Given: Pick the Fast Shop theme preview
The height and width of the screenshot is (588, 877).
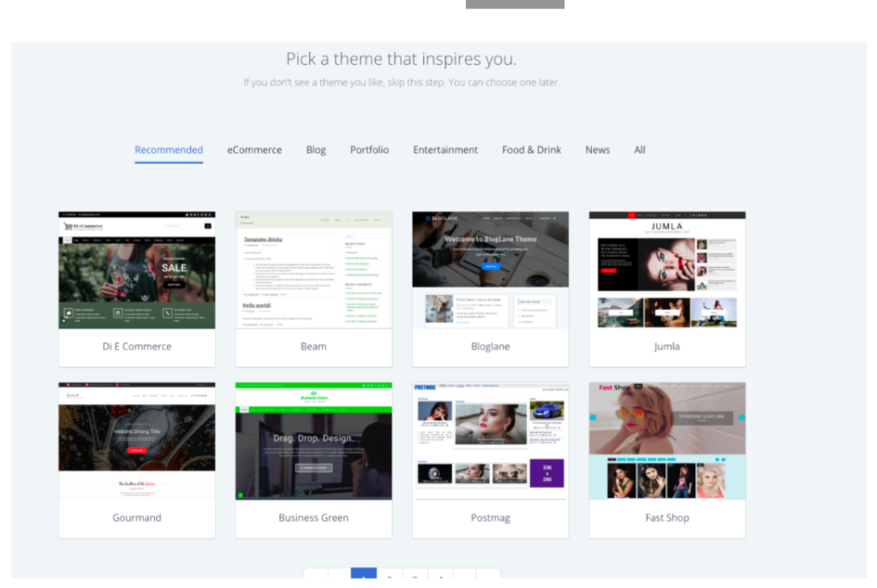Looking at the screenshot, I should point(667,441).
